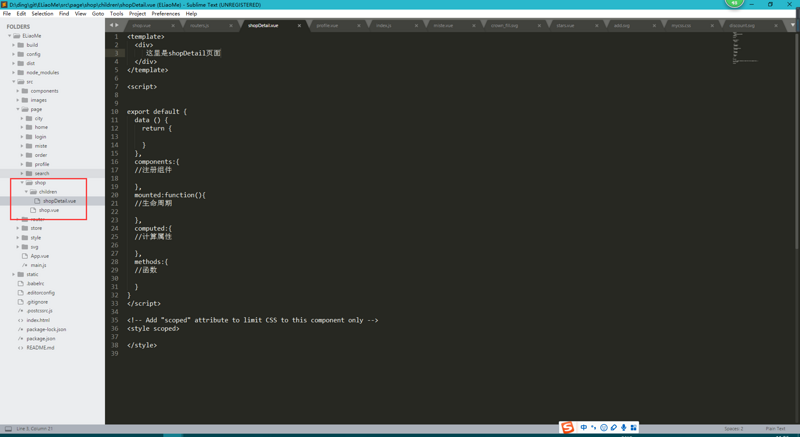Click the minimap code preview
800x437 pixels.
[745, 47]
